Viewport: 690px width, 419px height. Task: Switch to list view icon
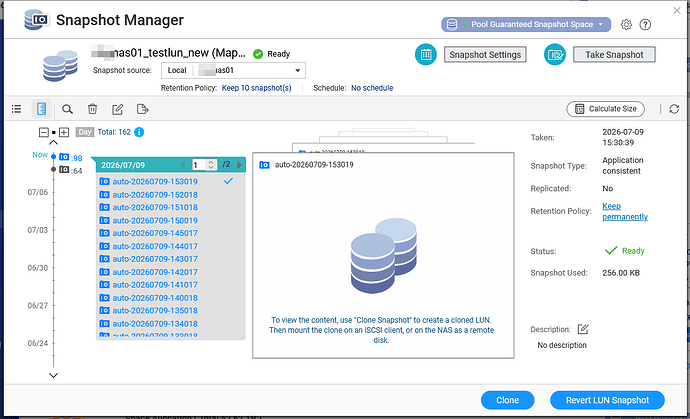[x=16, y=109]
